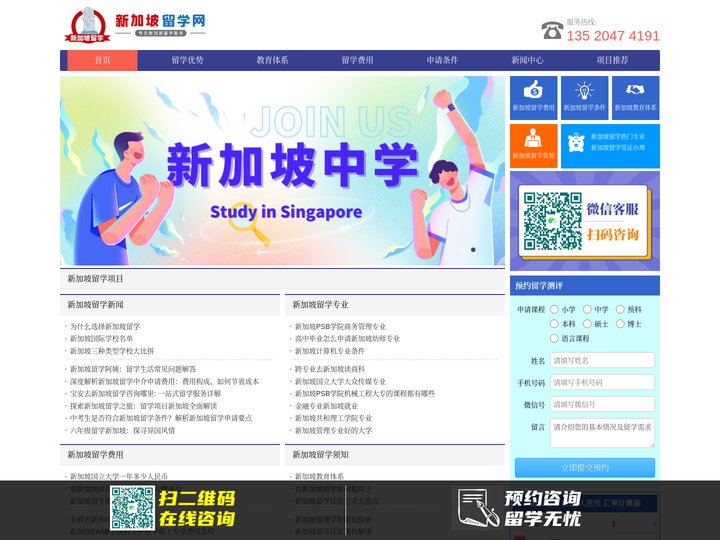Click the 新加坡中学 banner image

[282, 171]
